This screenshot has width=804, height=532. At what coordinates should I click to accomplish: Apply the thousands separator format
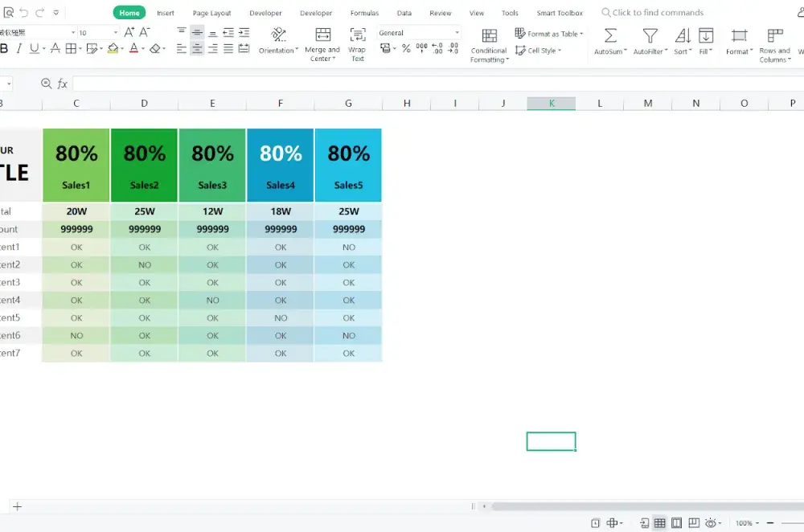(421, 49)
